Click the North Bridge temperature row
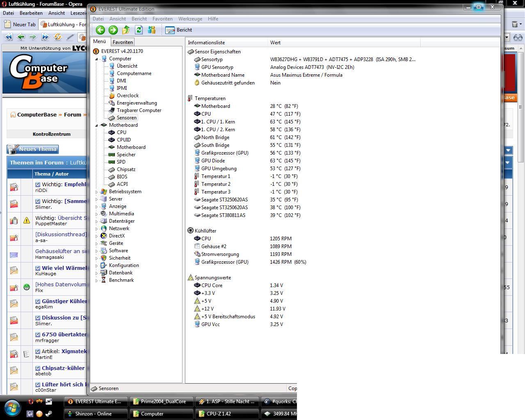 click(x=248, y=137)
